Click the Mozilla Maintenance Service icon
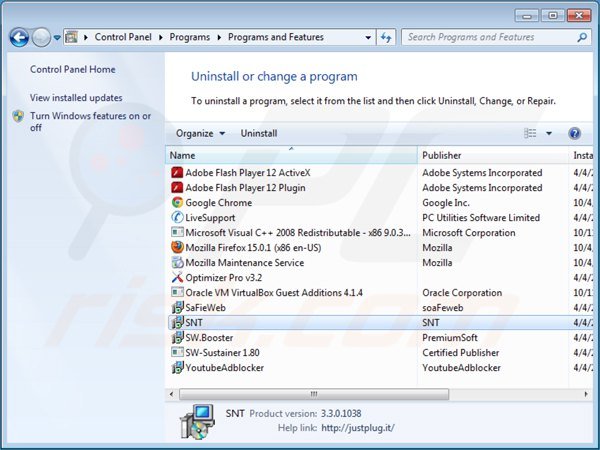This screenshot has width=600, height=450. (177, 262)
